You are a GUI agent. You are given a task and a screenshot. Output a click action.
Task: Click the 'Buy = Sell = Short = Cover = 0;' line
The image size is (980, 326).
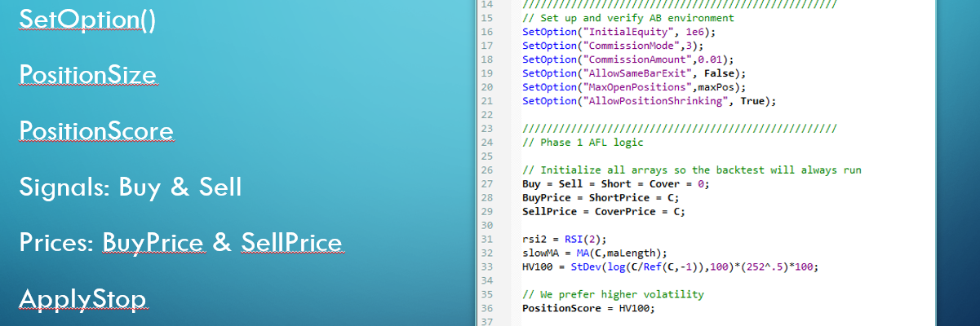pyautogui.click(x=615, y=184)
